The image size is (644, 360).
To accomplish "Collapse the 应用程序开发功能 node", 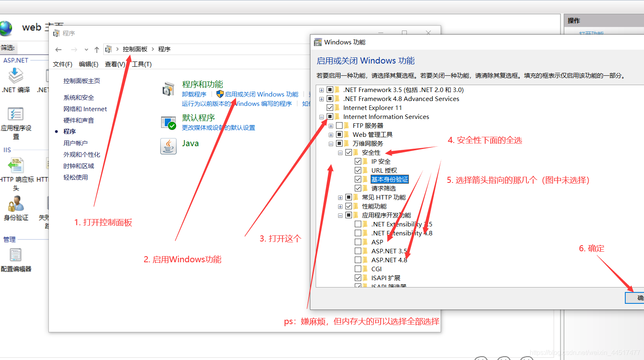I will (341, 215).
